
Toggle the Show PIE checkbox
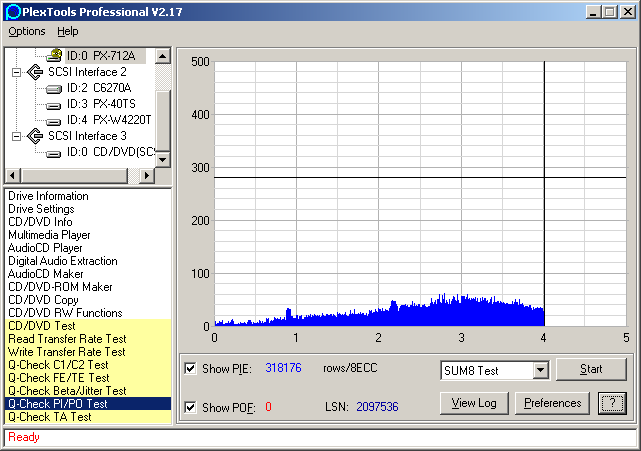pos(190,368)
